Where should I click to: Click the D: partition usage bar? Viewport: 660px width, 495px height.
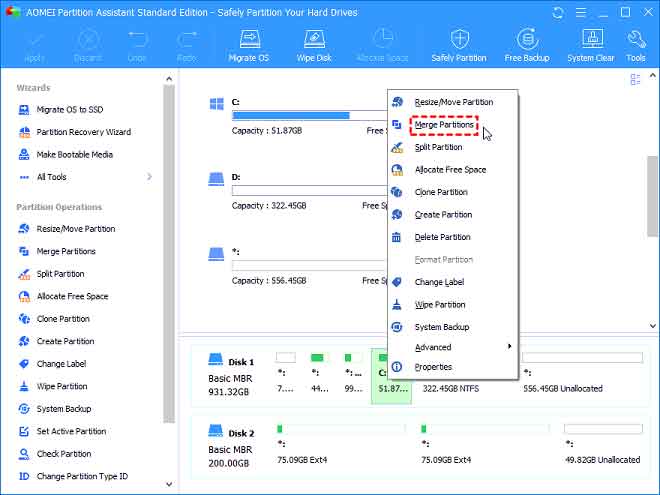pos(309,191)
